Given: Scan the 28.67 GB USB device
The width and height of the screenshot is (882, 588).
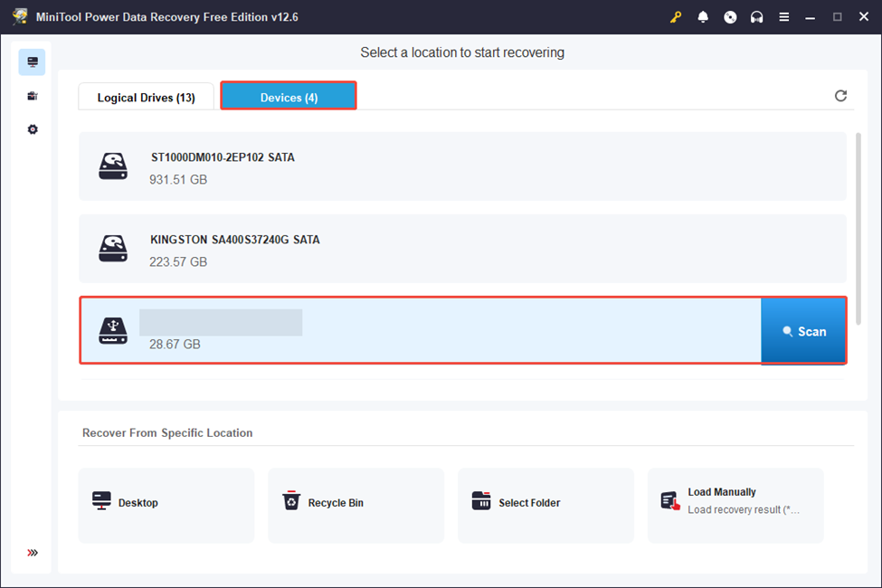Looking at the screenshot, I should click(803, 331).
